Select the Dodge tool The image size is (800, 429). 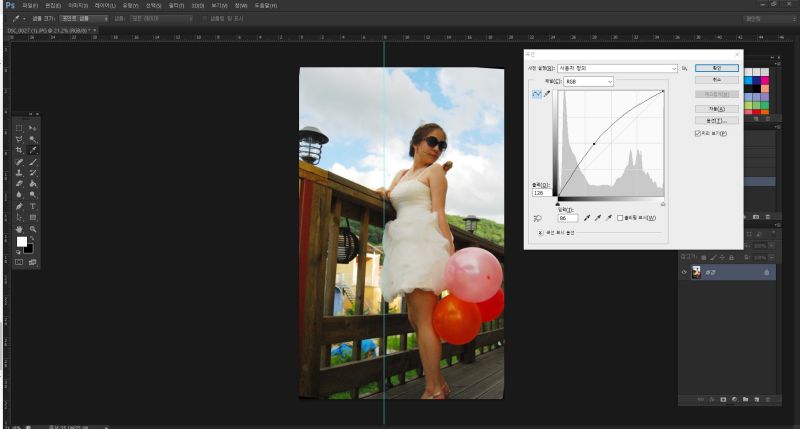(x=33, y=195)
